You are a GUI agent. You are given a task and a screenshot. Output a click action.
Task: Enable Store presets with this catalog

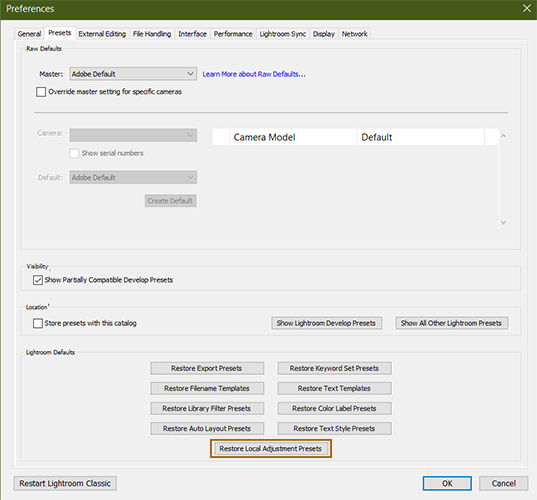[38, 323]
